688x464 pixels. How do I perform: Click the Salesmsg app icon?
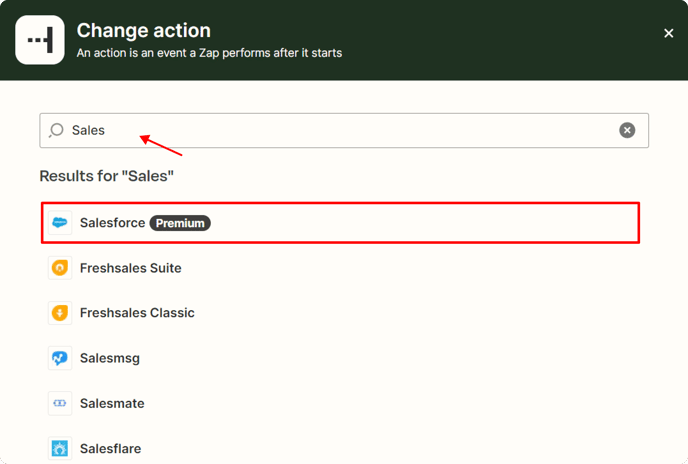(x=60, y=358)
